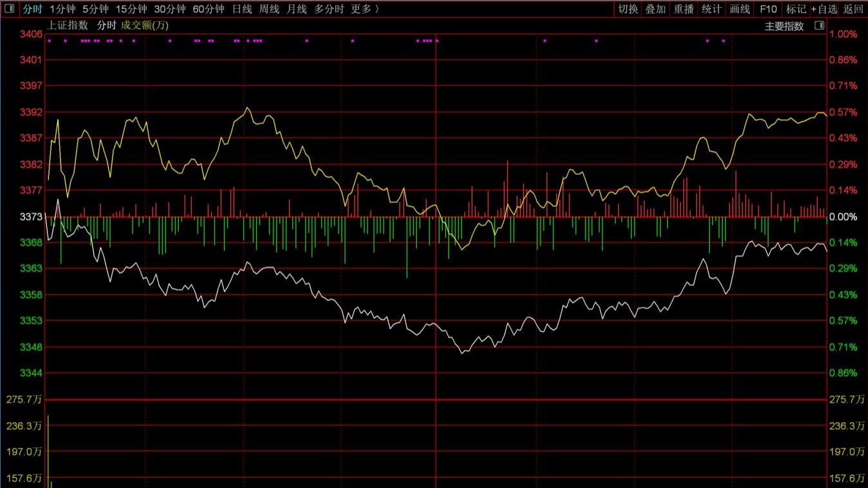Click the 3348 price axis label
This screenshot has width=868, height=488.
(32, 347)
